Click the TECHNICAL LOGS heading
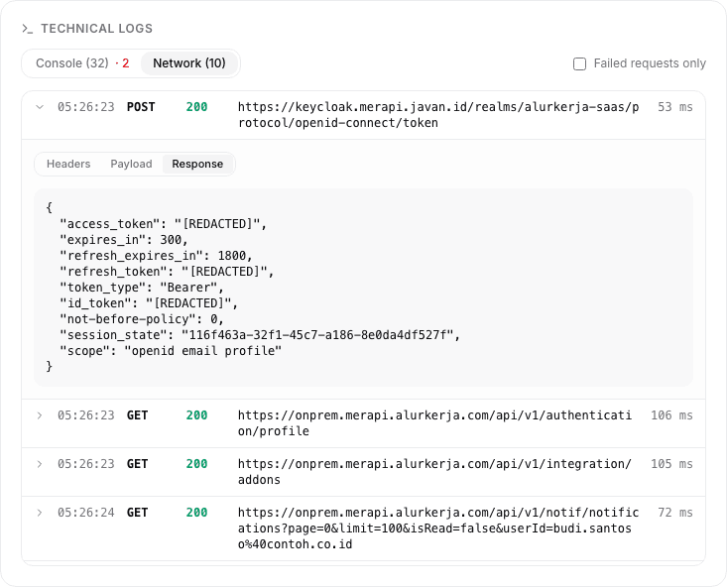 point(96,29)
